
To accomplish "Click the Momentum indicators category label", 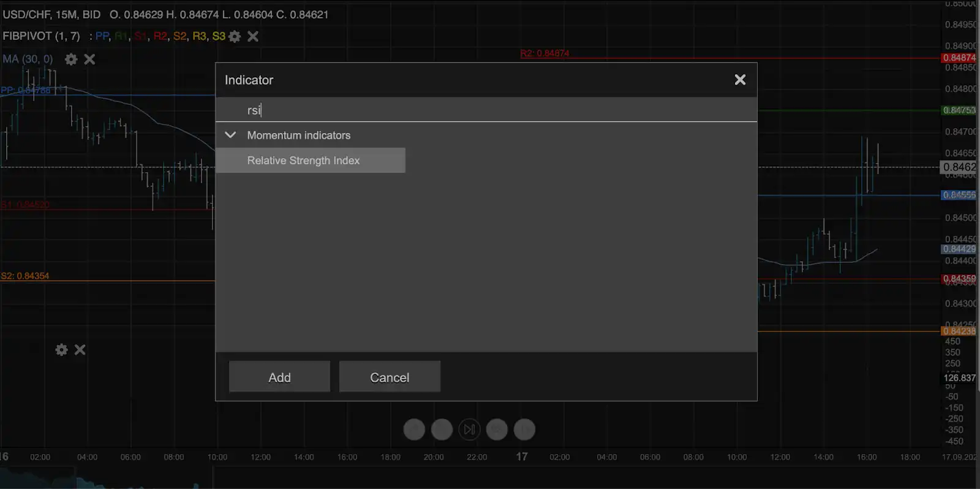I will 299,135.
